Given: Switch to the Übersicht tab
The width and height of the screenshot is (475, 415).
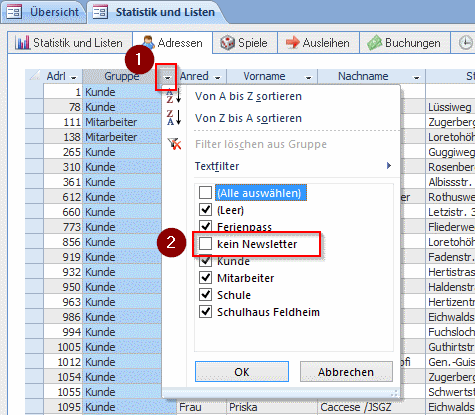Looking at the screenshot, I should point(43,12).
